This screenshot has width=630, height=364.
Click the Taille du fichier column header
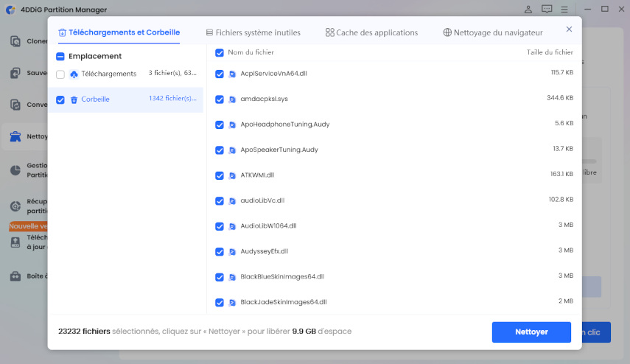550,52
